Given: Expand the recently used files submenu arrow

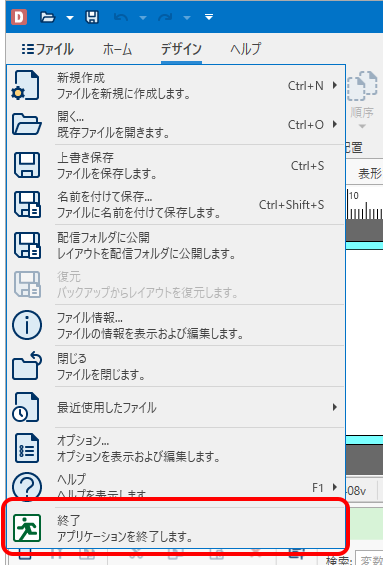Looking at the screenshot, I should pos(335,407).
